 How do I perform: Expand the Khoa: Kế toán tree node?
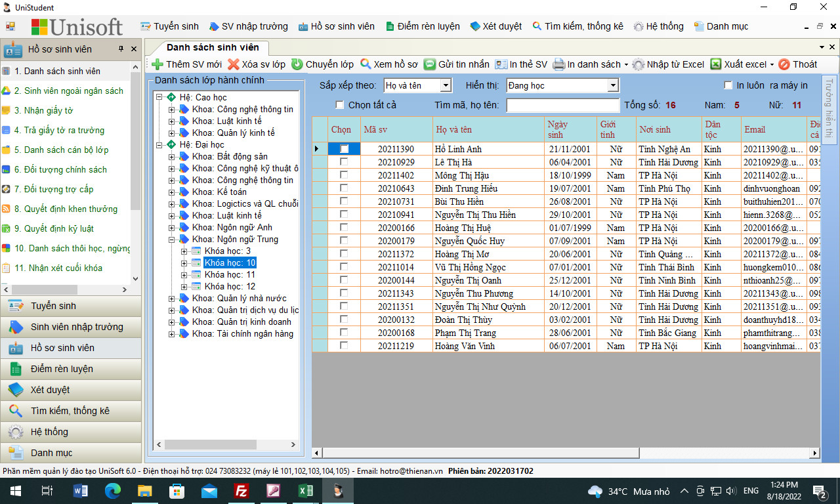point(172,192)
